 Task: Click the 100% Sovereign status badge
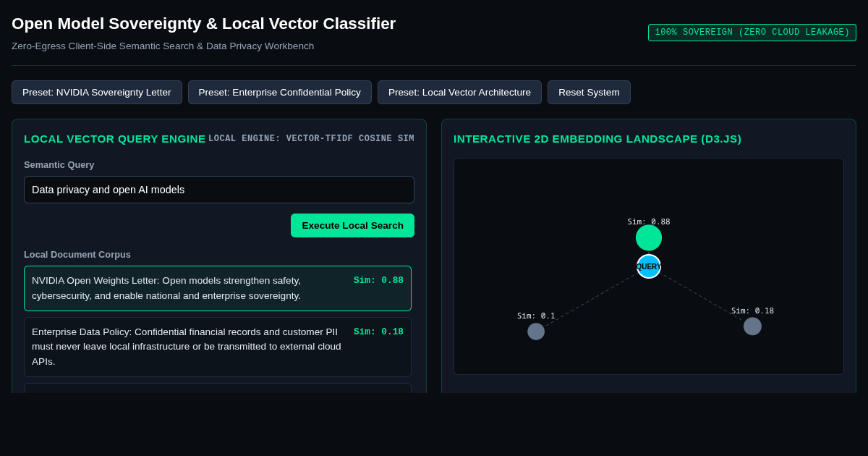pyautogui.click(x=752, y=33)
